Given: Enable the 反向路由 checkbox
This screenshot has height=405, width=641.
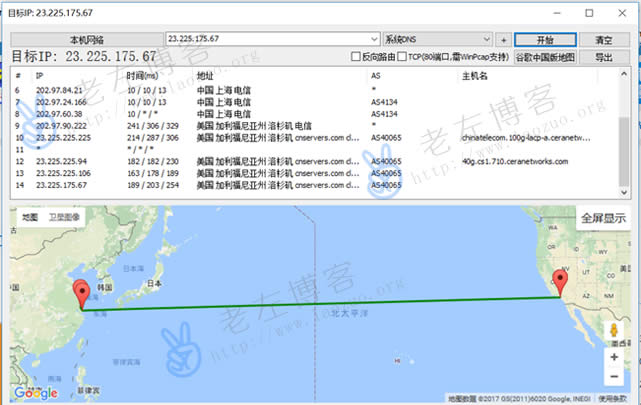Looking at the screenshot, I should point(356,58).
